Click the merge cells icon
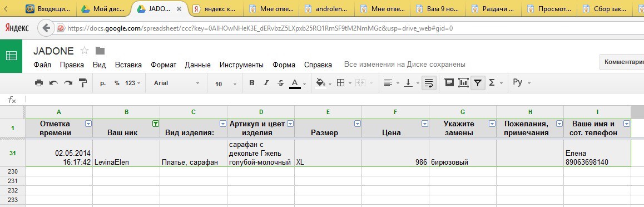 pyautogui.click(x=360, y=83)
